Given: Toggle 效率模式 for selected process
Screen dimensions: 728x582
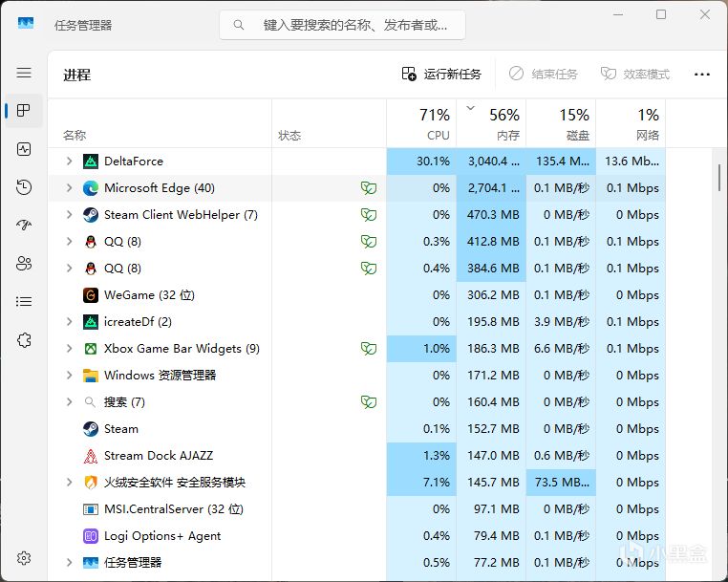Looking at the screenshot, I should pyautogui.click(x=635, y=74).
